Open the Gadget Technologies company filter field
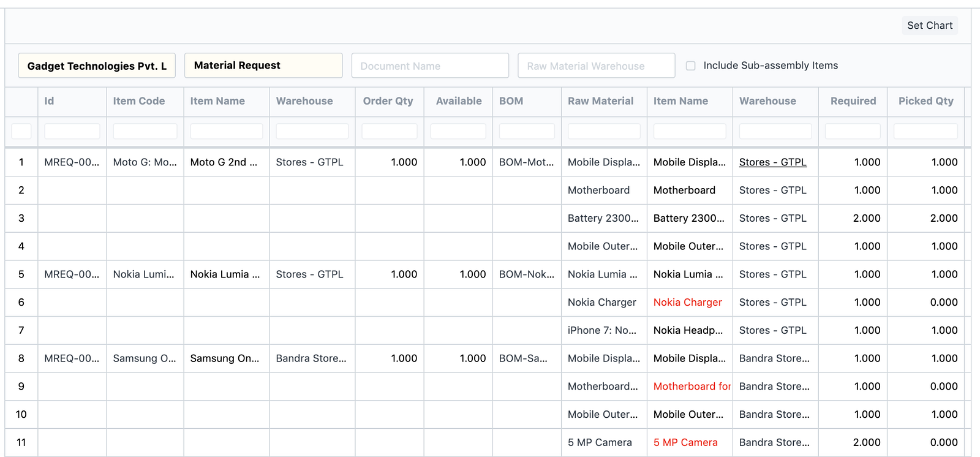Screen dimensions: 980x457 pos(97,66)
